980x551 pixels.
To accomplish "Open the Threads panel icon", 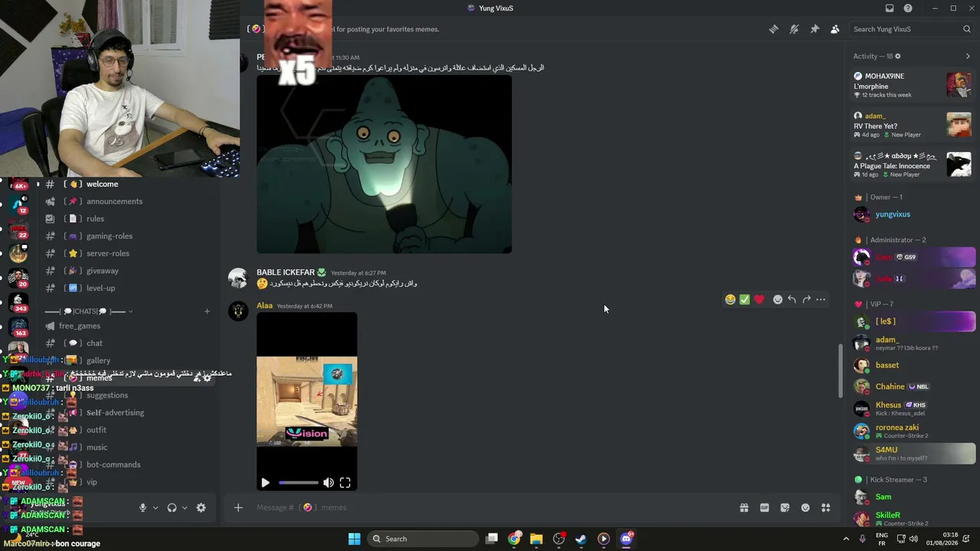I will tap(773, 29).
